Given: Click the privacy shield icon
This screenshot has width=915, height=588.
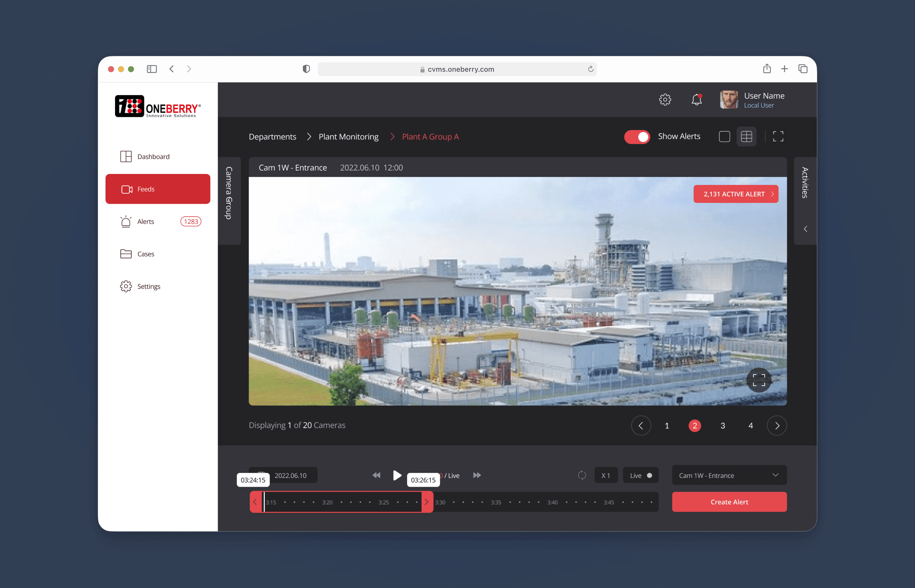Looking at the screenshot, I should click(306, 69).
